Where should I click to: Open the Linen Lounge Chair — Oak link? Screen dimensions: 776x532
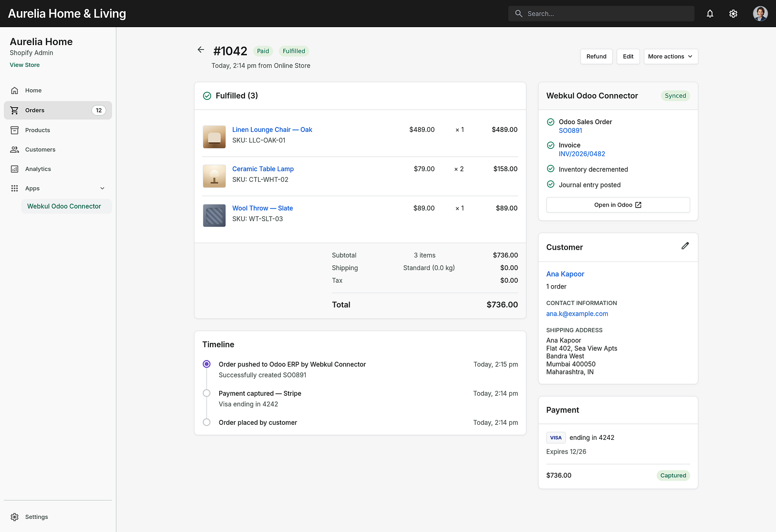coord(272,129)
